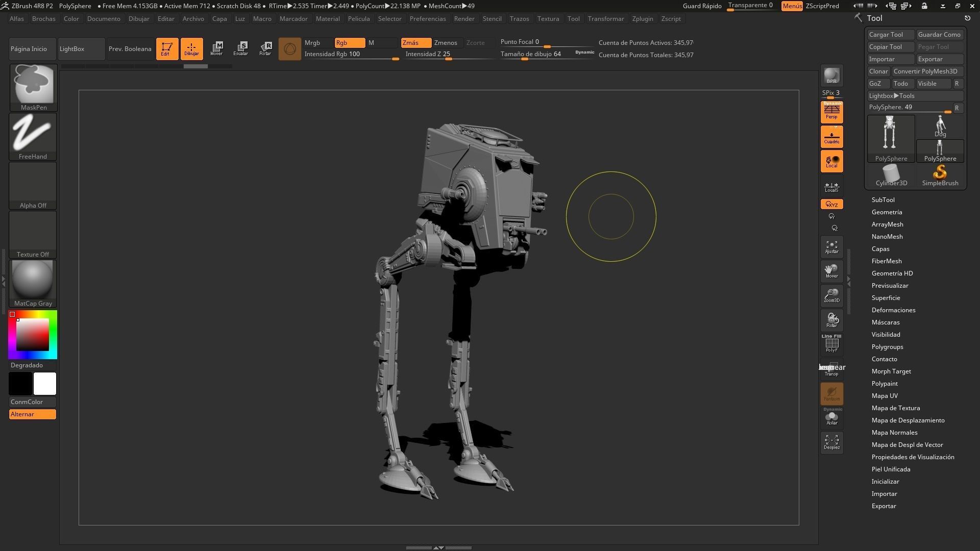The height and width of the screenshot is (551, 980).
Task: Expand the NanoMesh section
Action: pyautogui.click(x=887, y=237)
